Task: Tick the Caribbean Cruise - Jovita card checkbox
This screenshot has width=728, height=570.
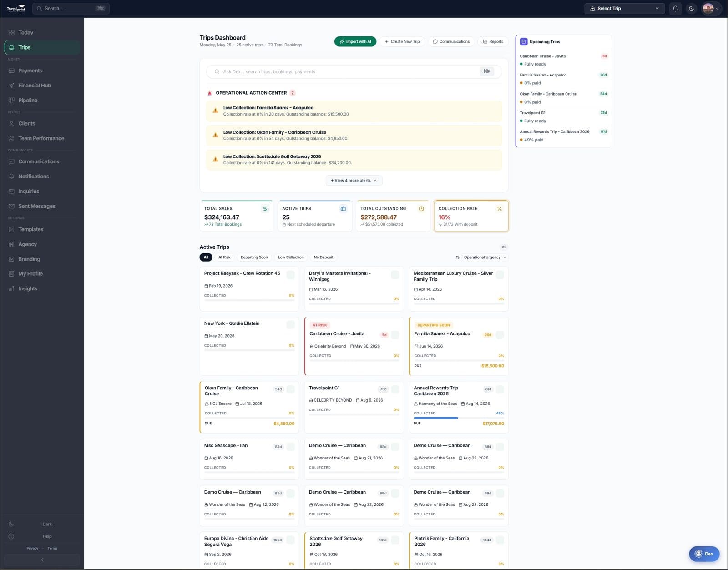Action: coord(395,335)
